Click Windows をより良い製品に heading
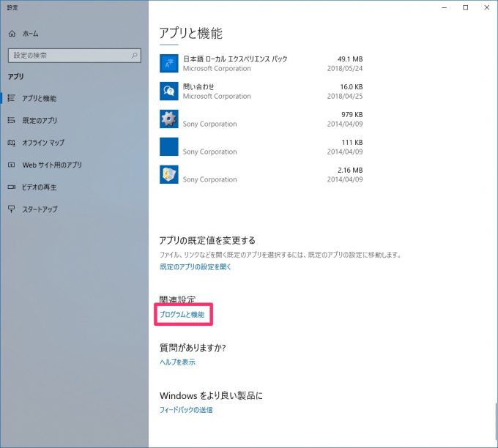 211,395
